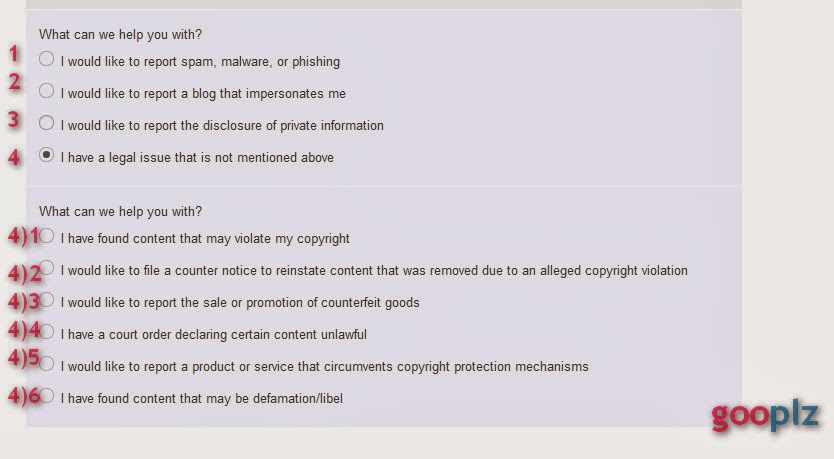Choose the blog that impersonates me option
This screenshot has width=834, height=459.
(x=46, y=90)
